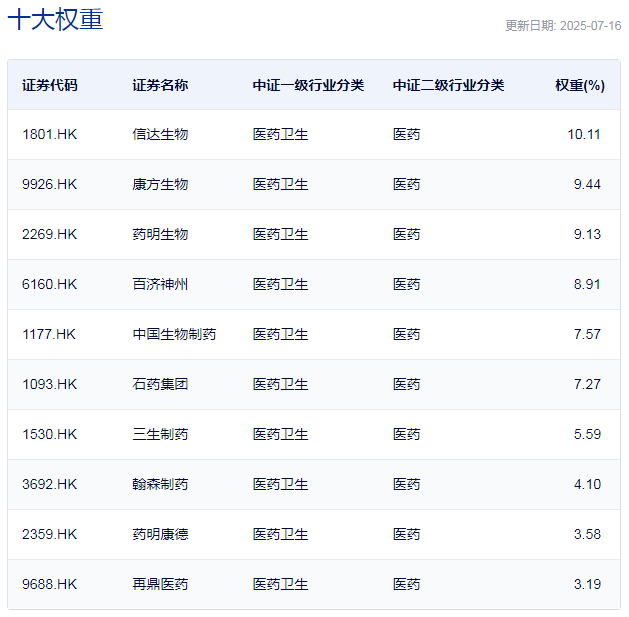629x617 pixels.
Task: Select stock code 2269.HK
Action: click(50, 234)
